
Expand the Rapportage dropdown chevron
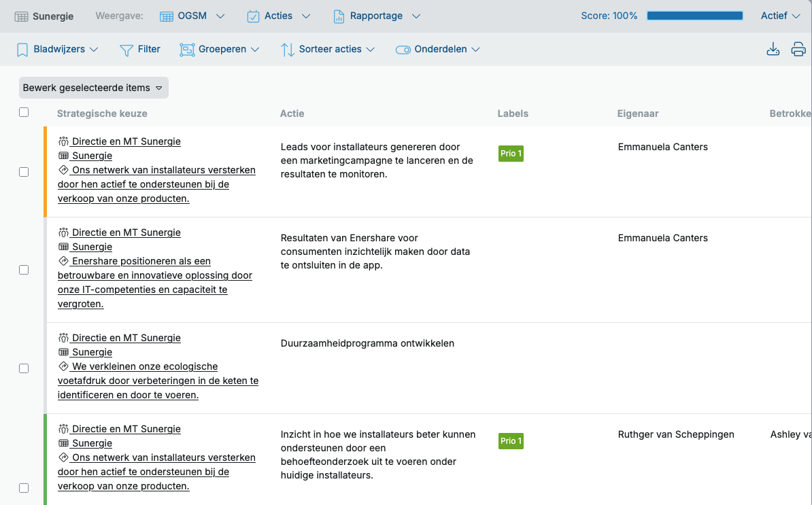[416, 16]
